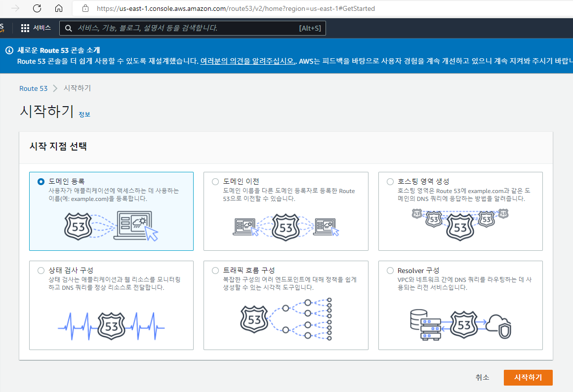Click the 새로운 Route 53 콘솔 소개 banner title
The image size is (573, 392).
click(x=58, y=50)
